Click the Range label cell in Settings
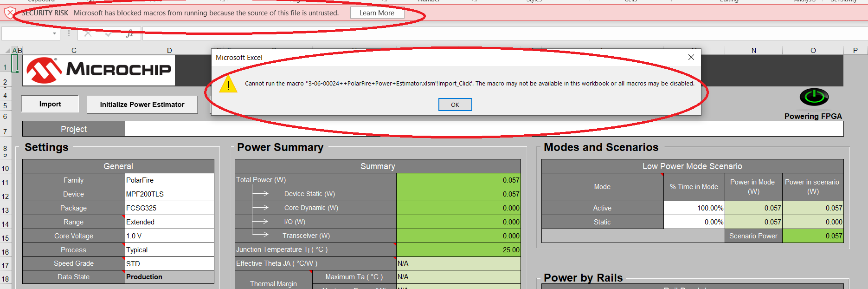This screenshot has width=868, height=289. tap(74, 222)
